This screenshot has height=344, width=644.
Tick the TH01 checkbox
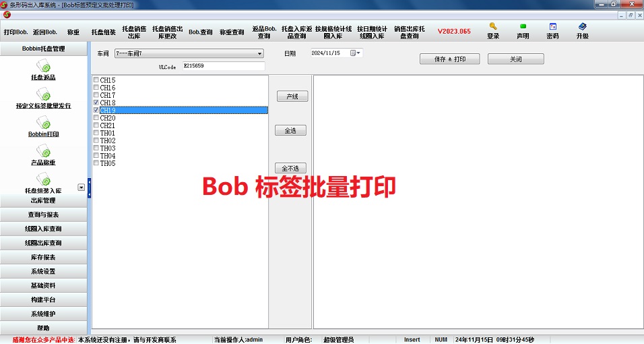96,133
